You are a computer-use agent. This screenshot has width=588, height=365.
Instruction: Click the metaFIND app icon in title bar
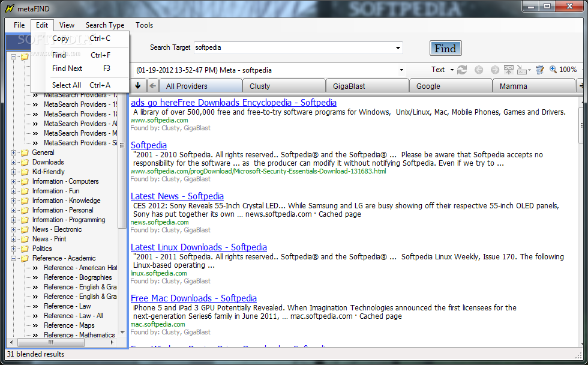(10, 8)
